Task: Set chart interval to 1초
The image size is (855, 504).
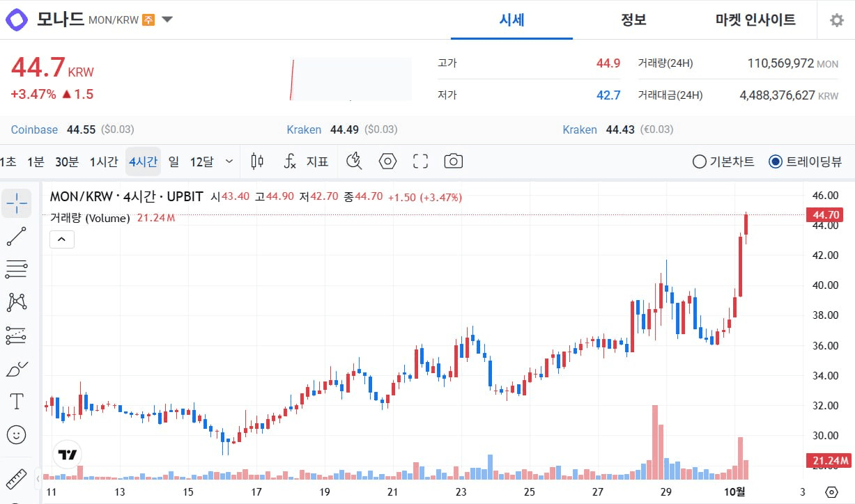Action: pos(8,162)
